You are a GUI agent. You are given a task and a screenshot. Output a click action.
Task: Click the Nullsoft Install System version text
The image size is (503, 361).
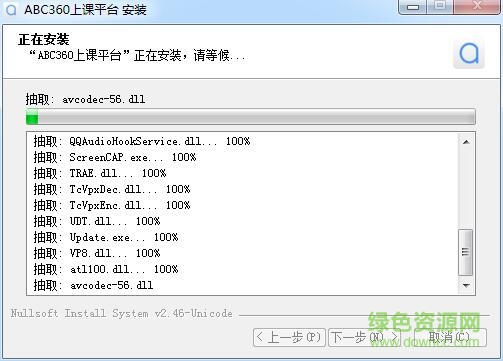tap(122, 313)
